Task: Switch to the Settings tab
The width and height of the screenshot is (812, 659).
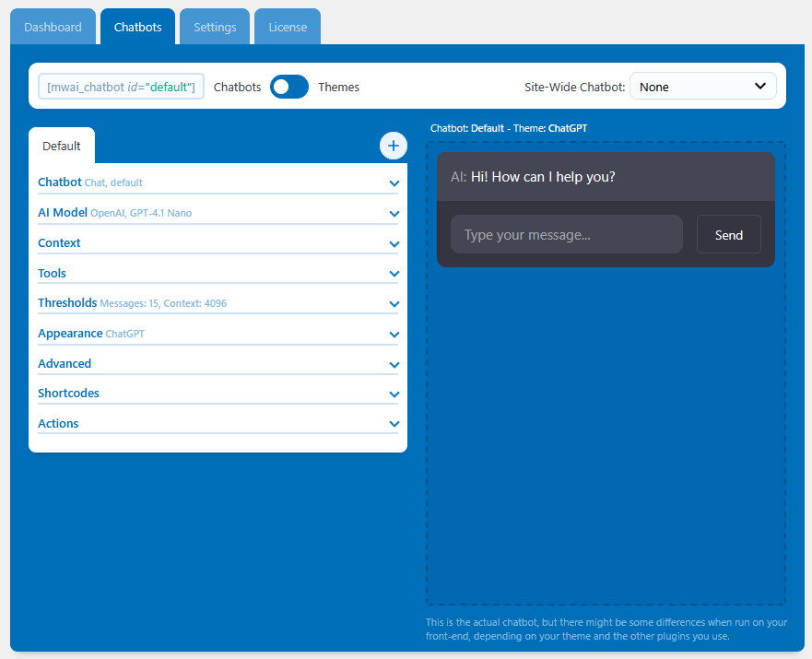Action: pyautogui.click(x=214, y=27)
